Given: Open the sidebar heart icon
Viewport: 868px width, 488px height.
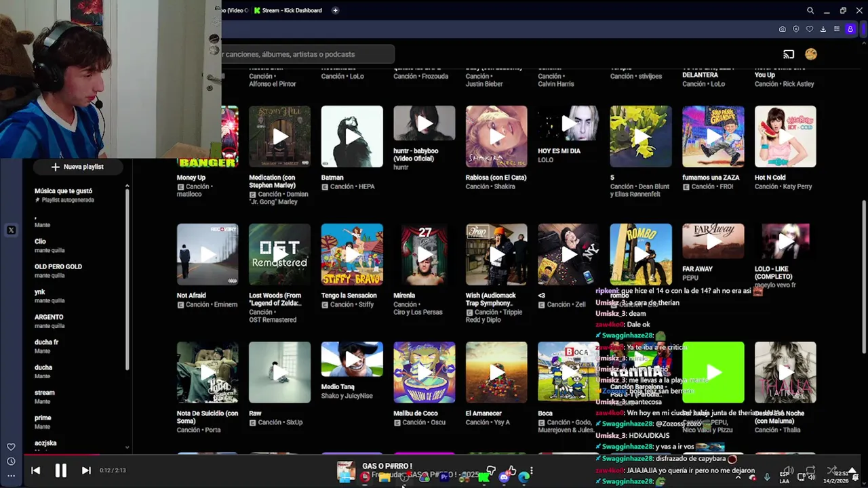Looking at the screenshot, I should tap(11, 447).
